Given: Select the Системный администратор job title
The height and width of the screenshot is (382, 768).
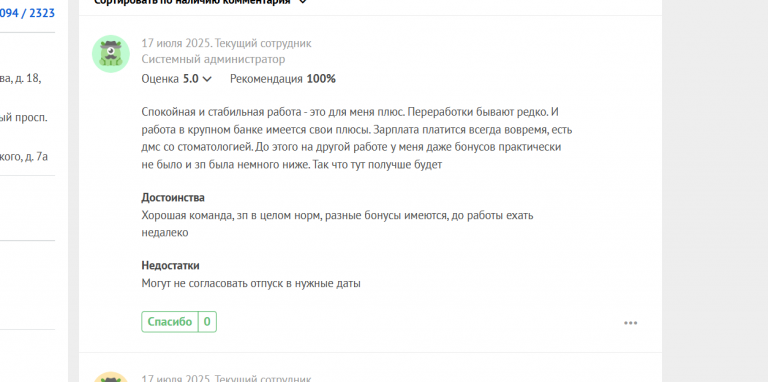Looking at the screenshot, I should coord(213,59).
